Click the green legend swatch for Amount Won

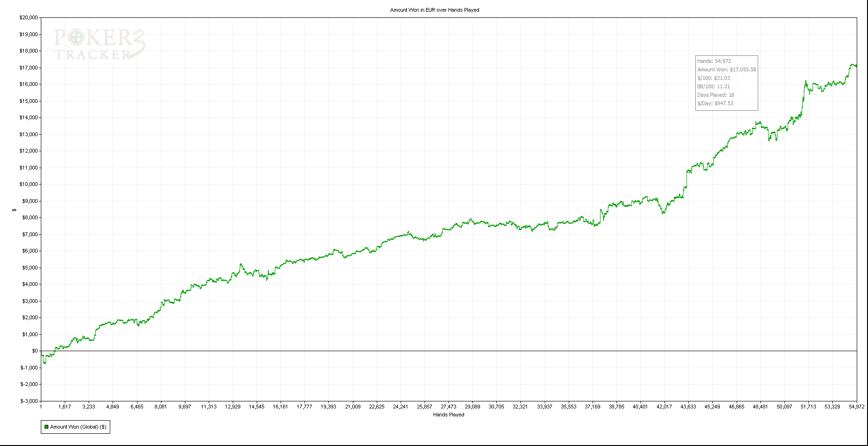pyautogui.click(x=46, y=427)
